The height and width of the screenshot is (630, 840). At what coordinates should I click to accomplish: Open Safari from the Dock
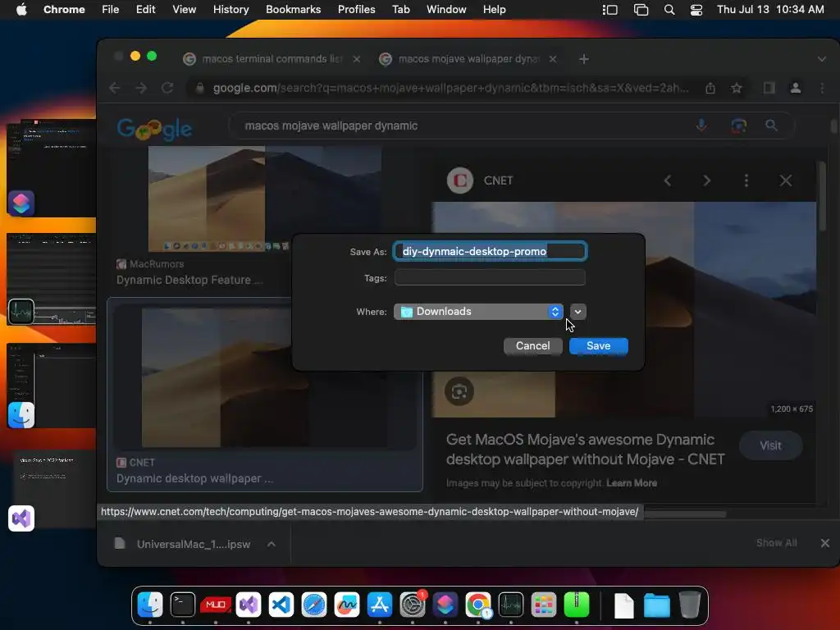(314, 605)
